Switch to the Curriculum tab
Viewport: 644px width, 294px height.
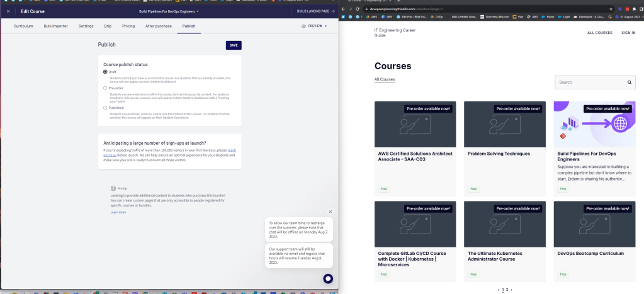pyautogui.click(x=23, y=26)
